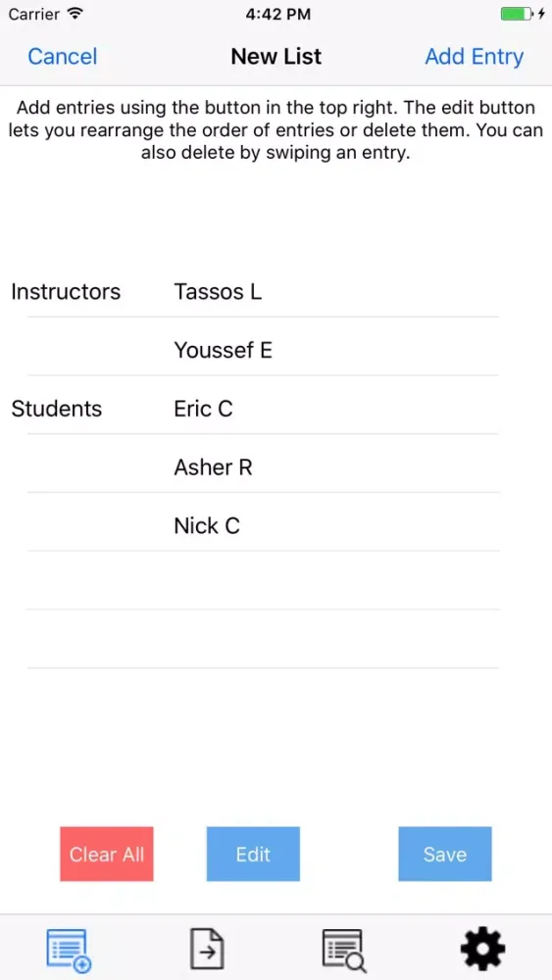Tap the Wi-Fi status icon
Screen dimensions: 552x980
[75, 14]
